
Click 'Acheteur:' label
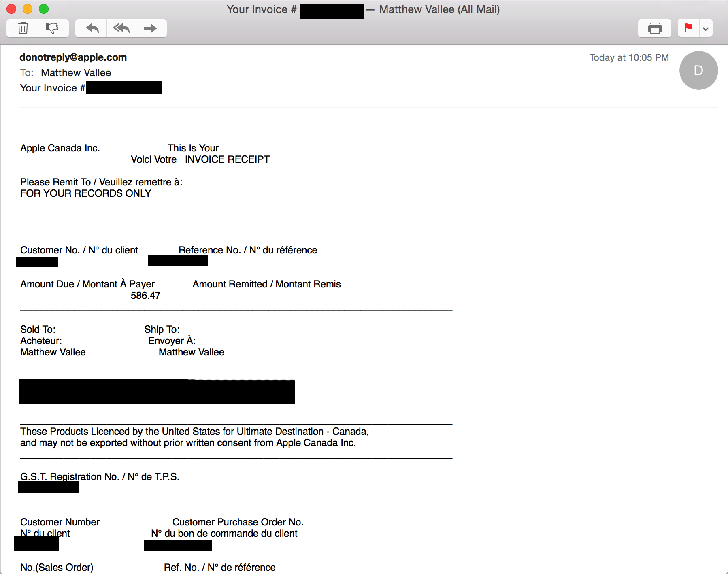click(x=41, y=341)
